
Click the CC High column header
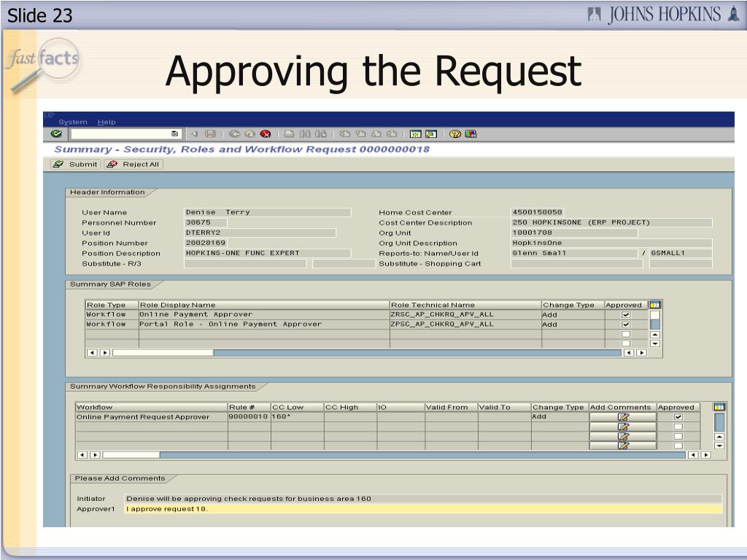coord(350,407)
